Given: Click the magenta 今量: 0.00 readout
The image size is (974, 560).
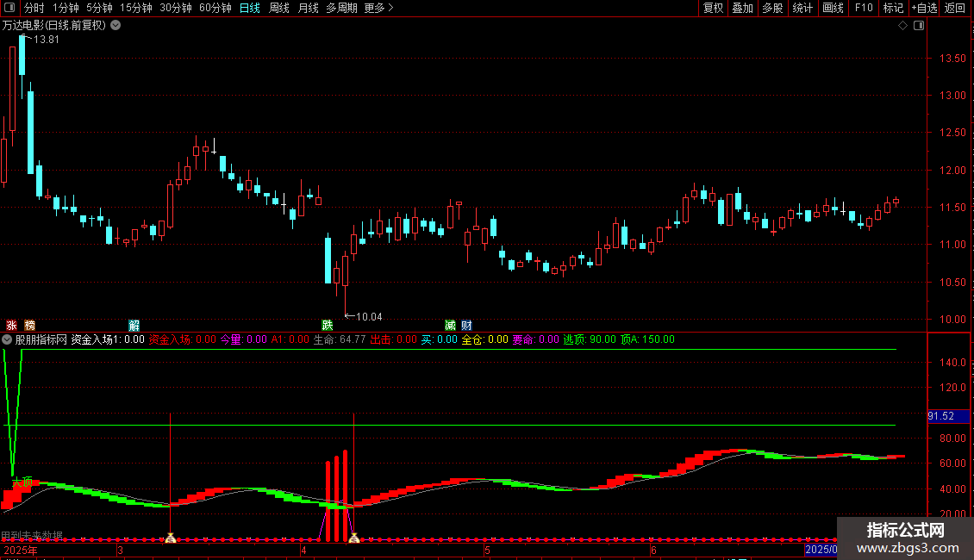Looking at the screenshot, I should coord(243,339).
